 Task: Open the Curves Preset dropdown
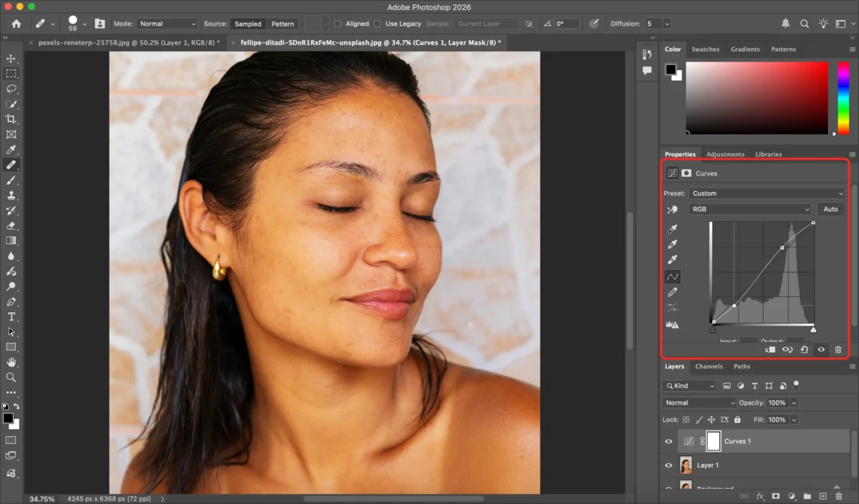(767, 193)
